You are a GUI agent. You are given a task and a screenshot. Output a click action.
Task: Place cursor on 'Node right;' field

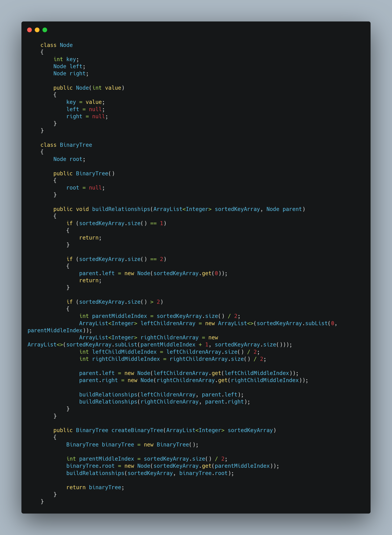pyautogui.click(x=71, y=74)
